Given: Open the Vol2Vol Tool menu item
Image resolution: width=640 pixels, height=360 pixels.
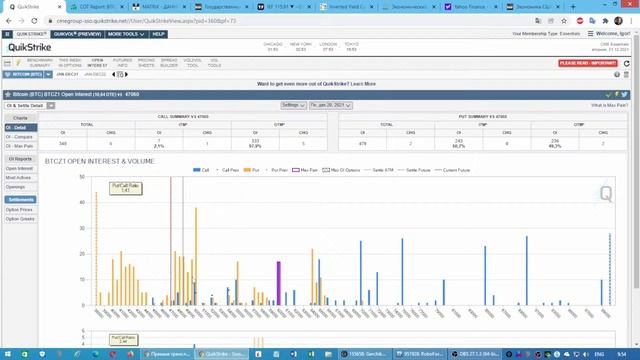Looking at the screenshot, I should point(192,63).
